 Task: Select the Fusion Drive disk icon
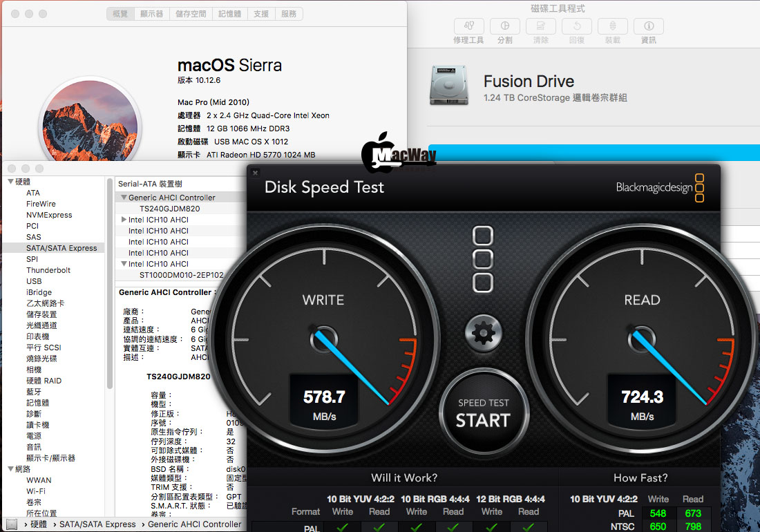pyautogui.click(x=449, y=85)
